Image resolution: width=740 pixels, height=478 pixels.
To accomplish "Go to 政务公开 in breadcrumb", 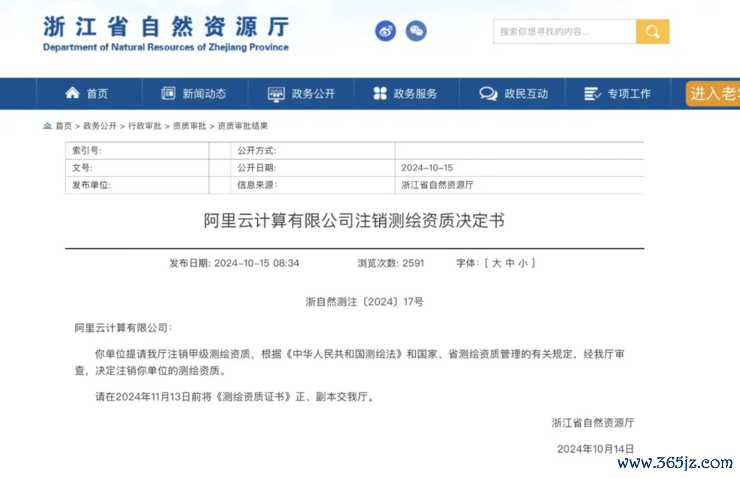I will pos(100,126).
